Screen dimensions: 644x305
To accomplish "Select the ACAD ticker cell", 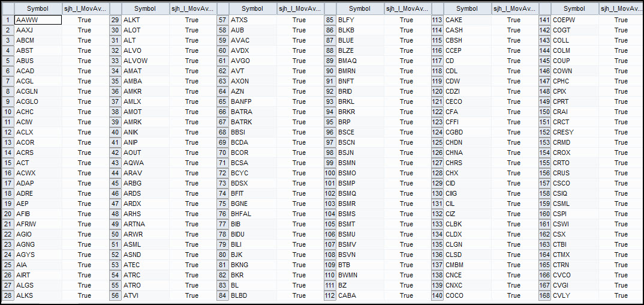I will pyautogui.click(x=38, y=71).
